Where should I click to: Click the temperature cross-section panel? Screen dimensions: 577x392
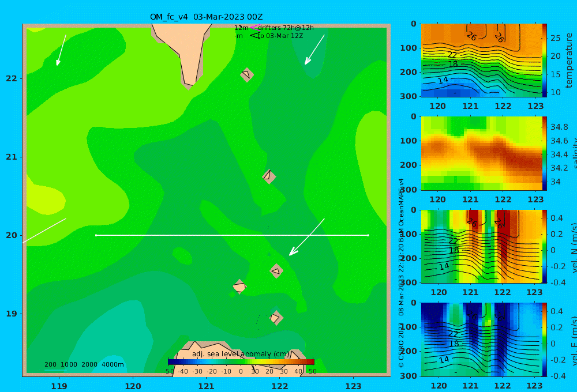481,61
